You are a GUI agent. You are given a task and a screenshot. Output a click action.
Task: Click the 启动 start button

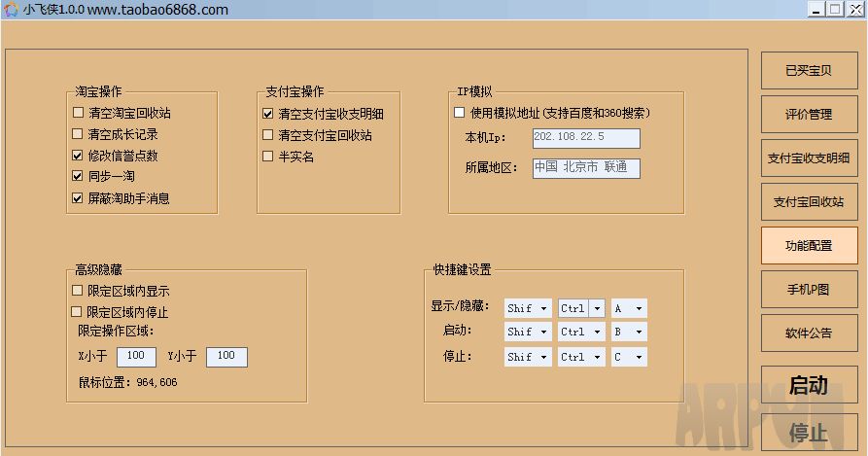pyautogui.click(x=810, y=385)
